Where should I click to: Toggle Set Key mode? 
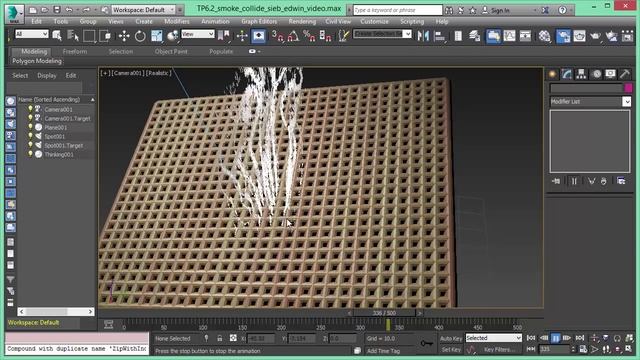[x=451, y=349]
